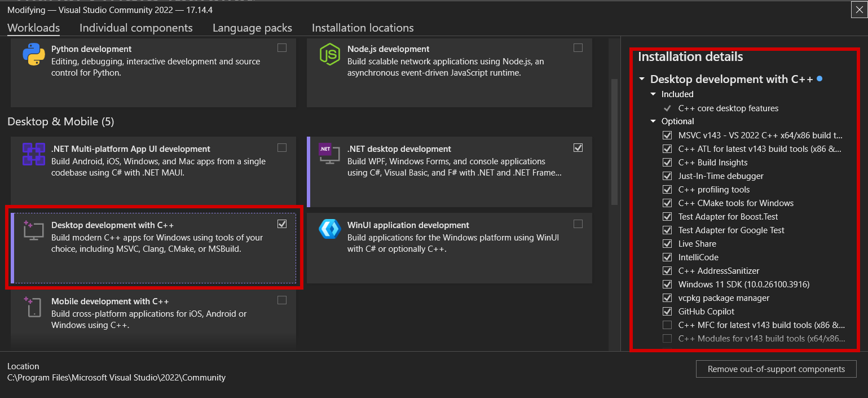This screenshot has width=868, height=398.
Task: Uncheck C++ AddressSanitizer
Action: pyautogui.click(x=667, y=271)
